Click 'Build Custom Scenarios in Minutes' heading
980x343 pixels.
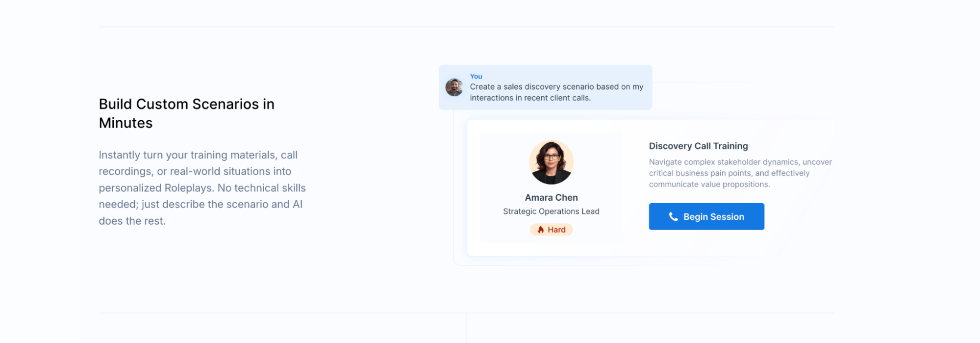pyautogui.click(x=187, y=113)
